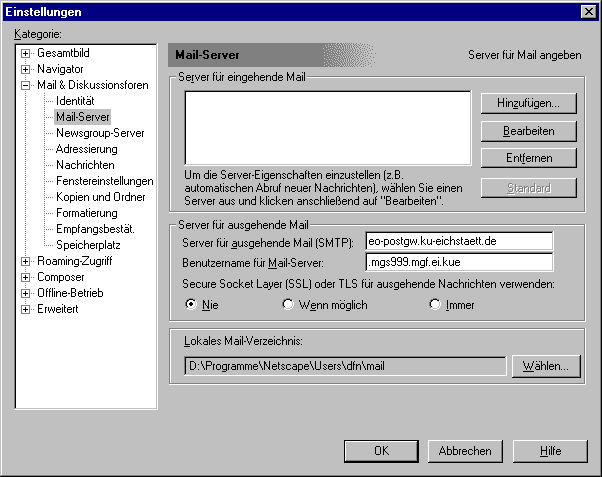Expand the Gesamtbild category
This screenshot has height=477, width=602.
26,53
